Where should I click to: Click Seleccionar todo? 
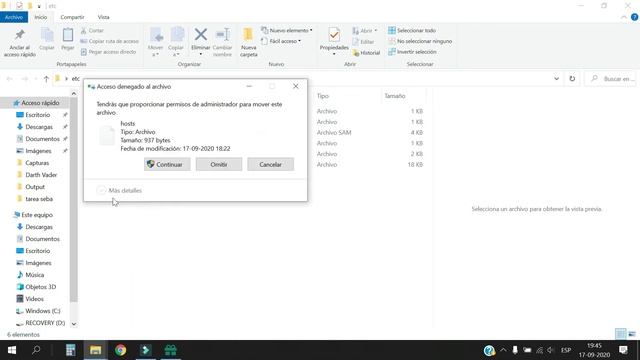click(412, 31)
